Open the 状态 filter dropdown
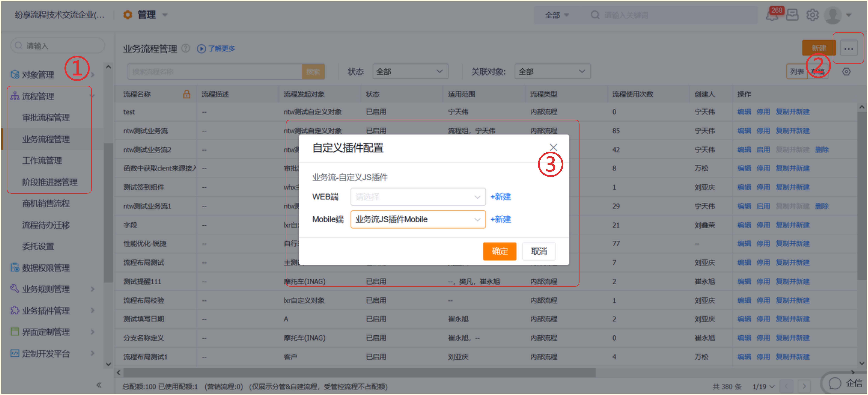Image resolution: width=868 pixels, height=395 pixels. (x=410, y=72)
